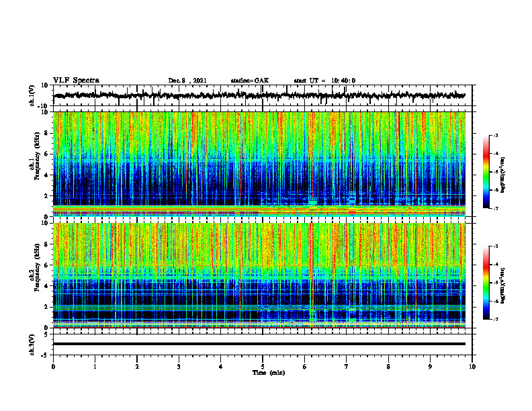
Task: Click the flat ch.3 voltage trace line
Action: point(259,344)
